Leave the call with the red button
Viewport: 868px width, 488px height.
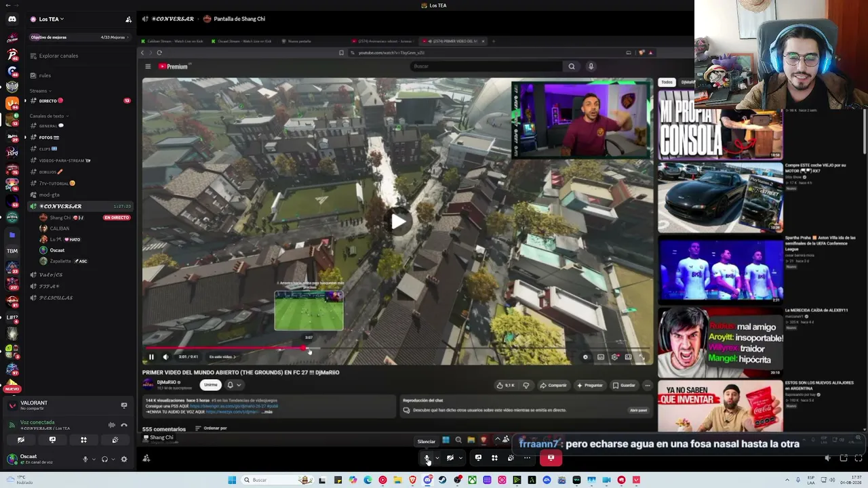pos(551,457)
